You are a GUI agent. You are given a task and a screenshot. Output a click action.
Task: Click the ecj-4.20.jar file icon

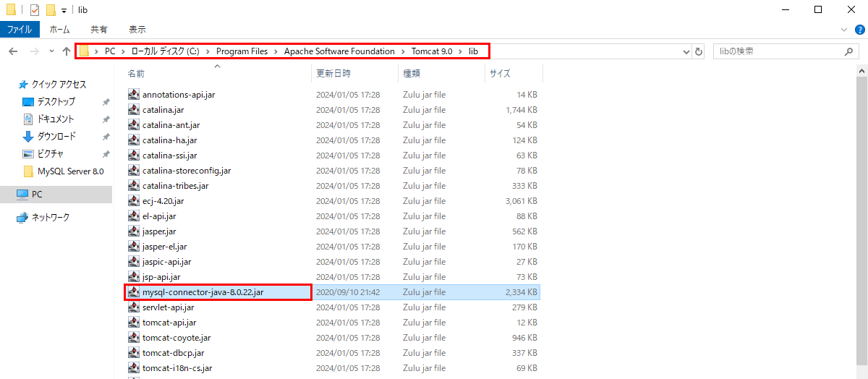[x=133, y=201]
